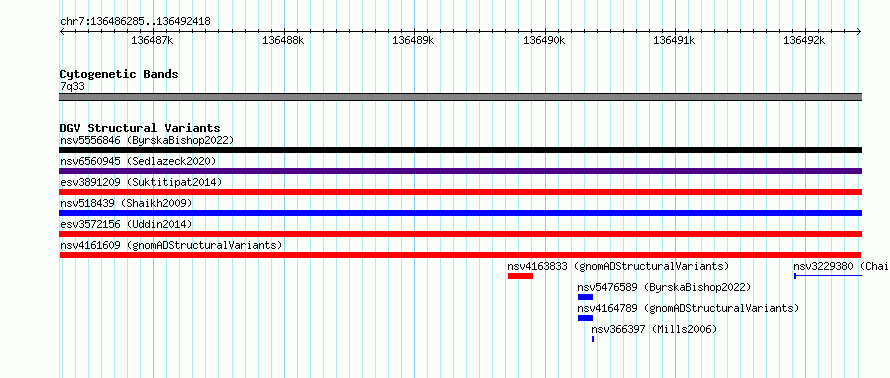This screenshot has height=378, width=890.
Task: Select the blue nsv4164789 variant bar
Action: [585, 318]
